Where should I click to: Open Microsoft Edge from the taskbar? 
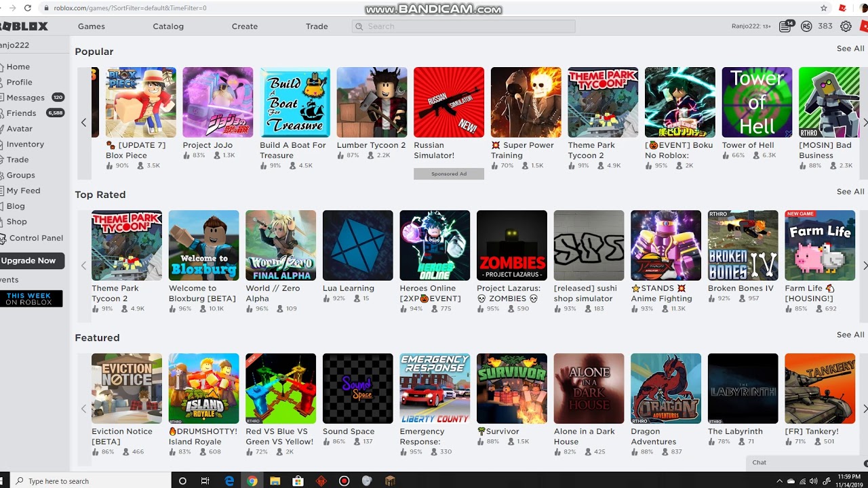229,481
